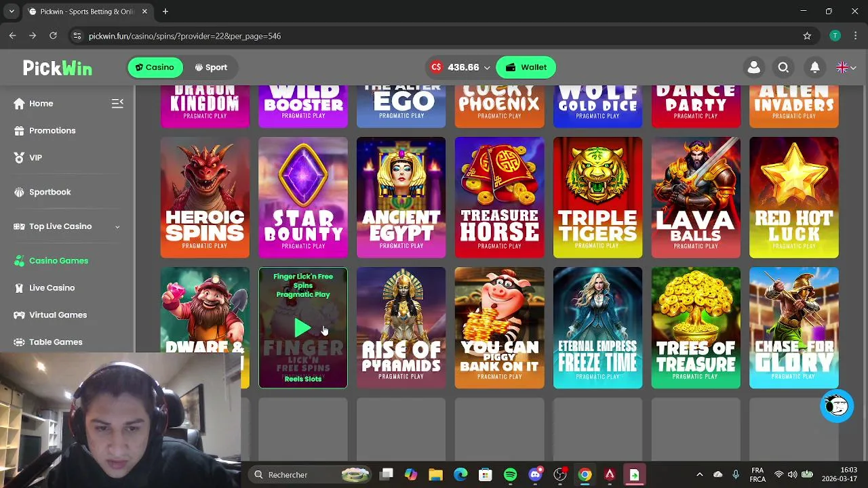Open the Red Hot Luck game tile
This screenshot has height=488, width=868.
point(794,197)
